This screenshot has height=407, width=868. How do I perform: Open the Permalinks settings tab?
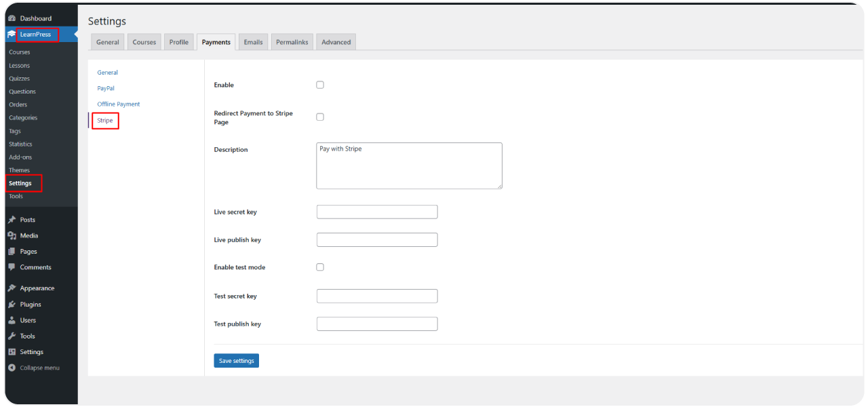coord(292,42)
